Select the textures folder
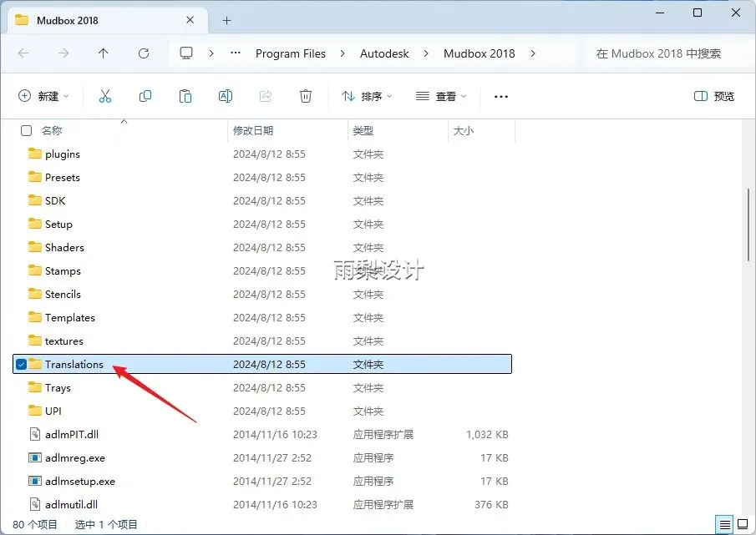756x535 pixels. click(x=262, y=341)
